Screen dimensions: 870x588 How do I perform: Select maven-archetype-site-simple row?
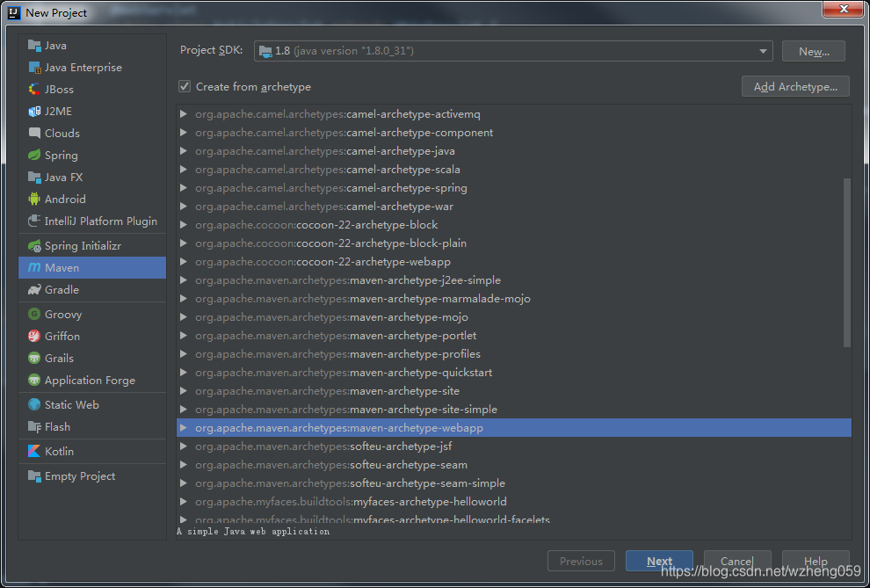click(514, 410)
